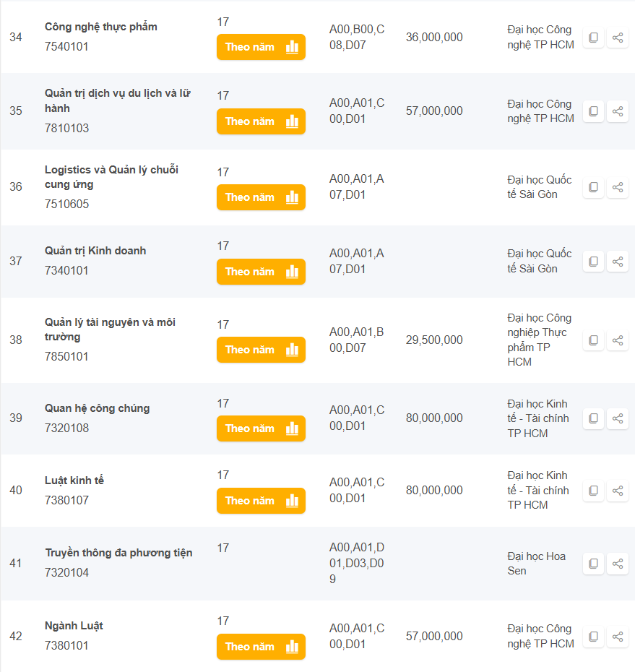View Theo năm for Logistics major

click(261, 197)
